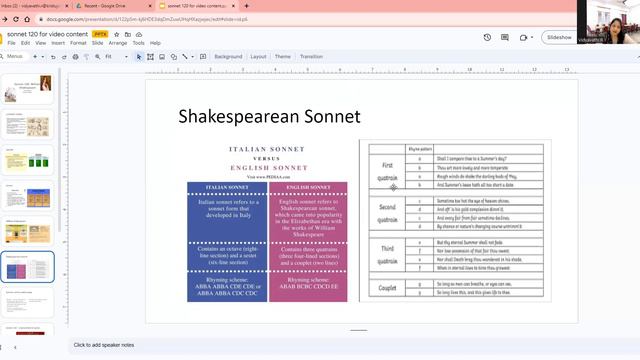Click the insert image icon
640x360 pixels.
pos(162,57)
